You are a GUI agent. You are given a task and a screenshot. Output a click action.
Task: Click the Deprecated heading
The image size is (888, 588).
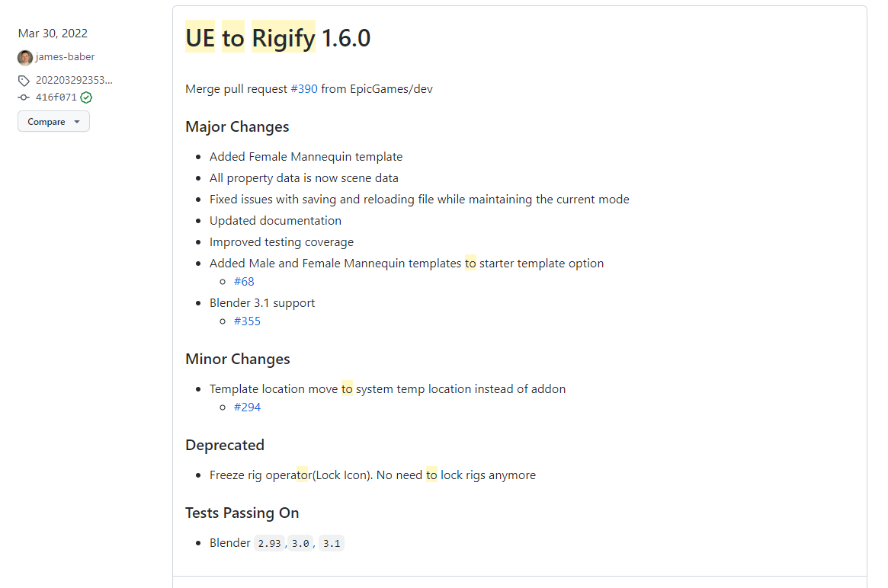pos(225,446)
